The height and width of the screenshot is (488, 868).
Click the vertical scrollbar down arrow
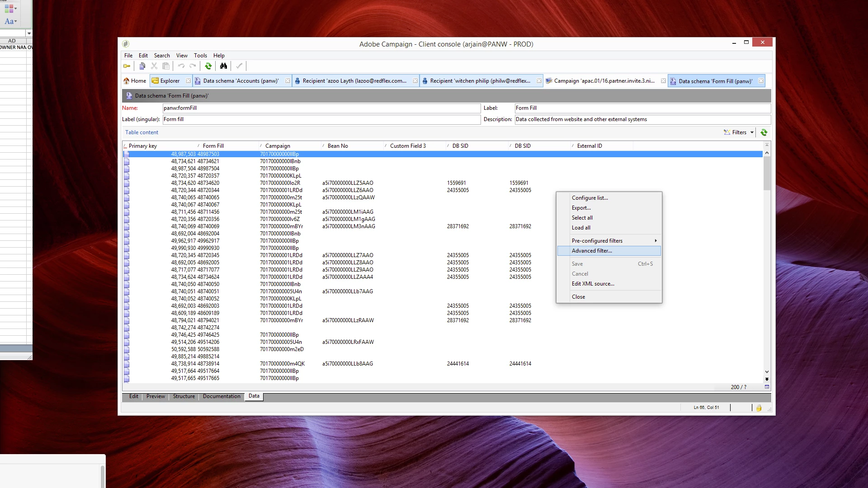point(767,372)
